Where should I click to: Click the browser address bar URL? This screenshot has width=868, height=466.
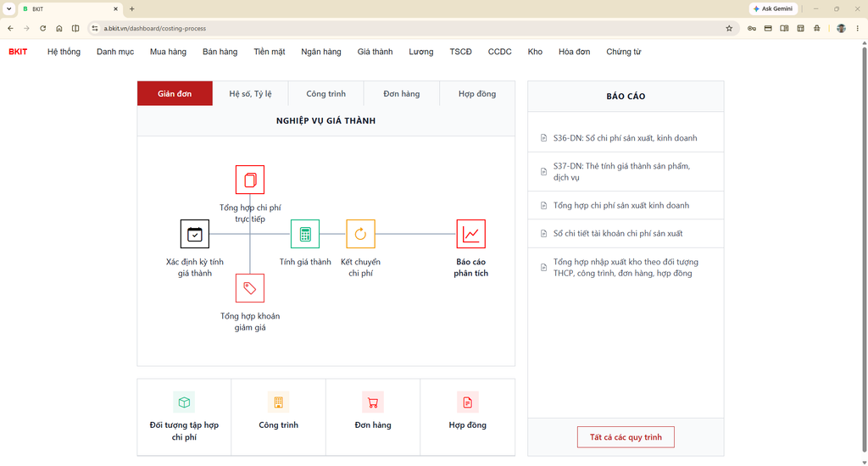155,28
